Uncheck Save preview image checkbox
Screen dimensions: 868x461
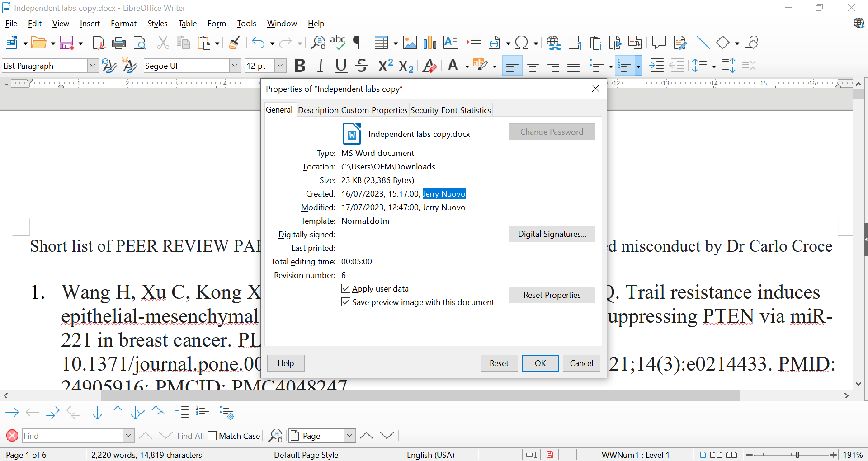[x=346, y=302]
